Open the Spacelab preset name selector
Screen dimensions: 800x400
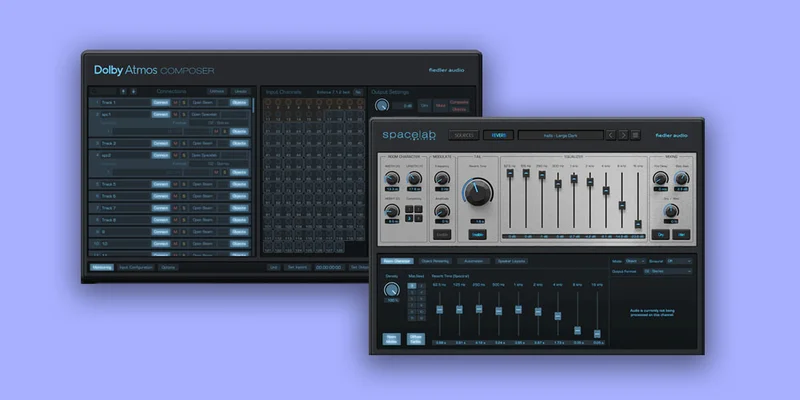561,135
